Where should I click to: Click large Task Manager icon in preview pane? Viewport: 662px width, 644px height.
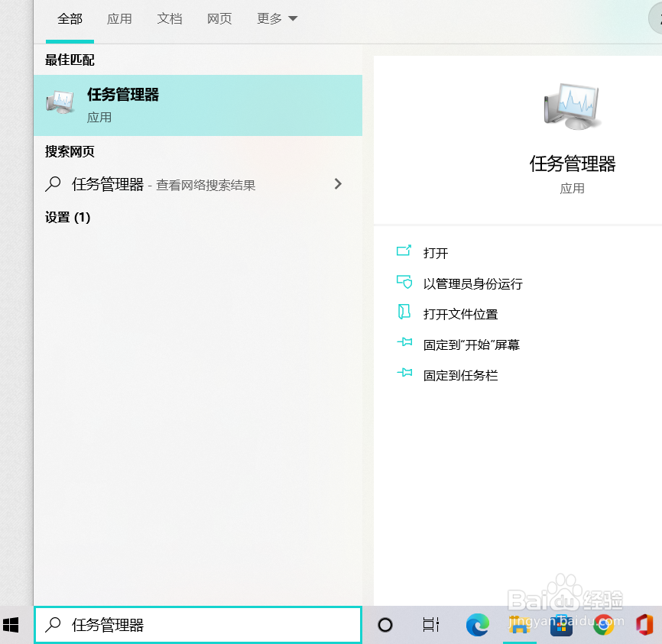(572, 106)
